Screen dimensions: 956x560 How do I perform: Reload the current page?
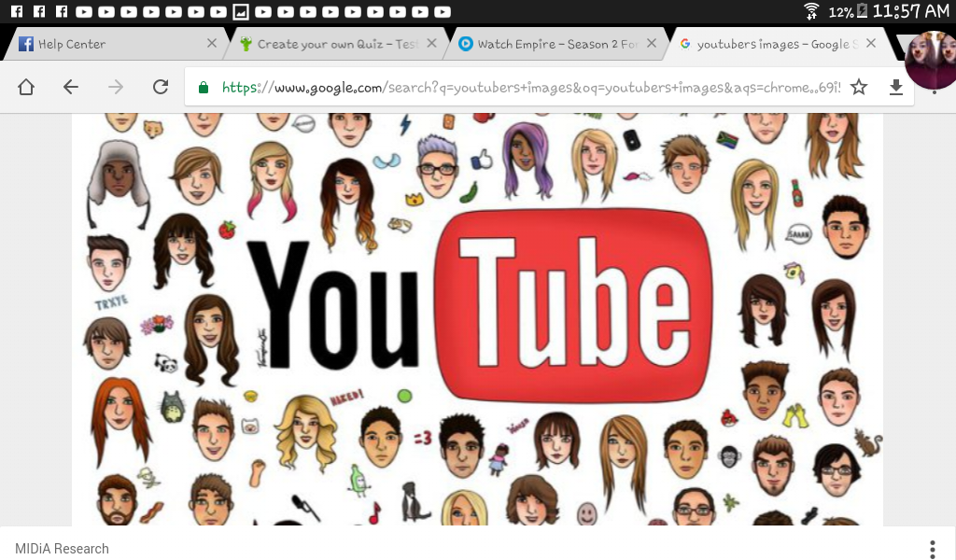coord(161,87)
